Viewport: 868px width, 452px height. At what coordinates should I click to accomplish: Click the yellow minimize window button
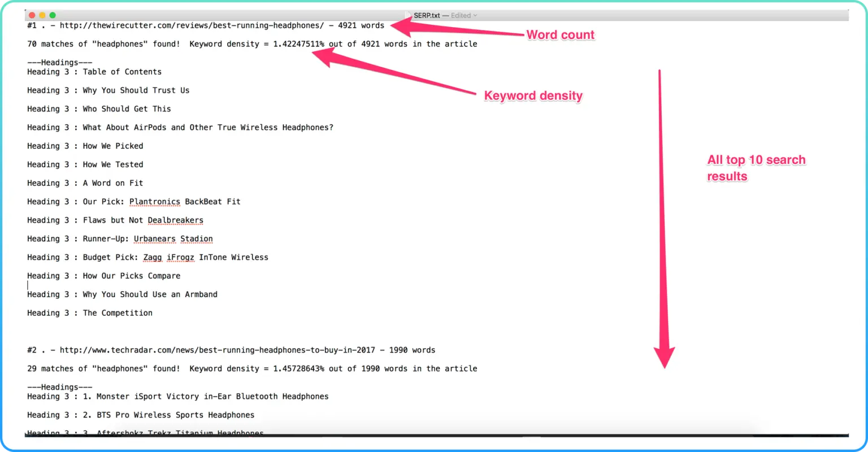[x=42, y=15]
